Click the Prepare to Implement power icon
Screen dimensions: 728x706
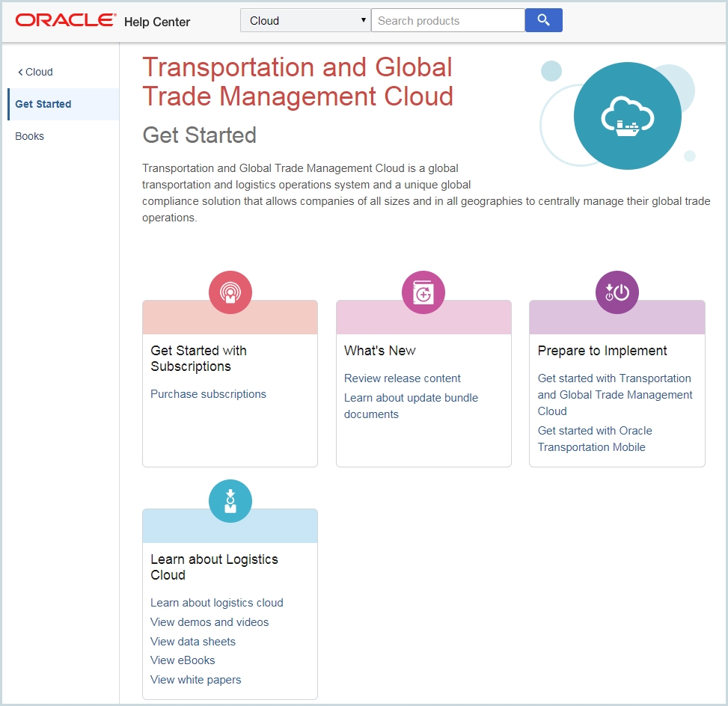tap(617, 292)
